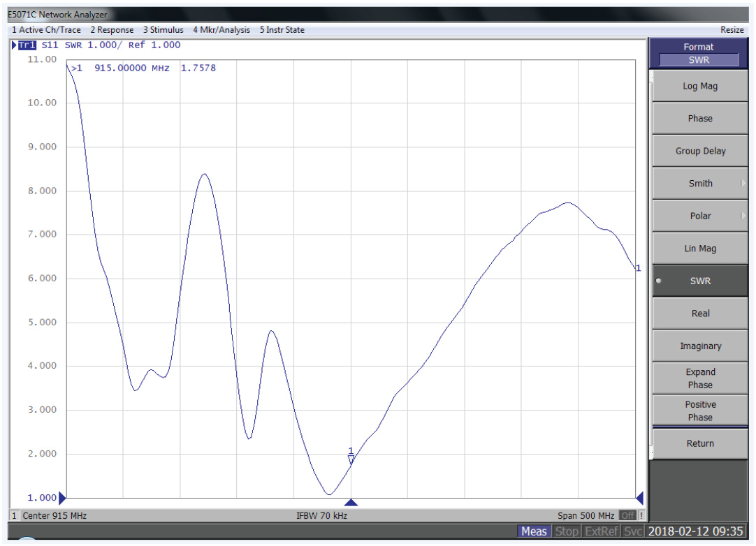This screenshot has height=546, width=756.
Task: Toggle the Off indicator next to Span
Action: (x=627, y=516)
